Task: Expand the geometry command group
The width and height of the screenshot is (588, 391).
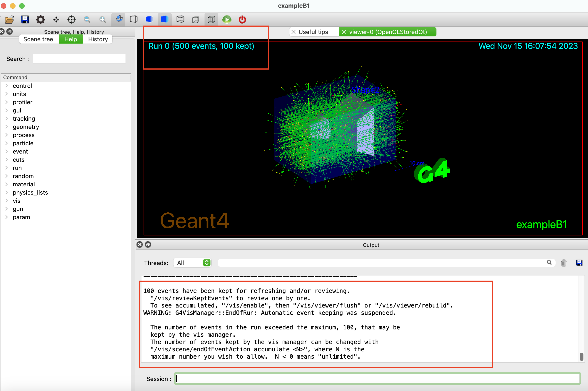Action: (x=7, y=127)
